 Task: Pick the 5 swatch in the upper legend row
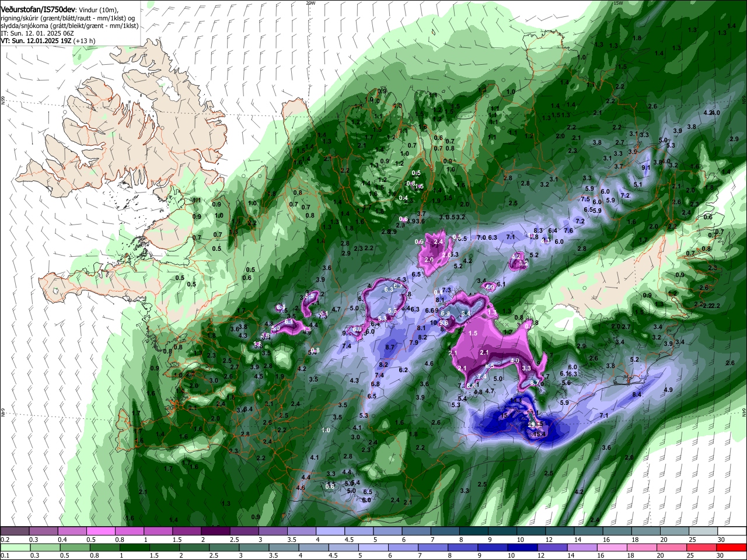(388, 531)
